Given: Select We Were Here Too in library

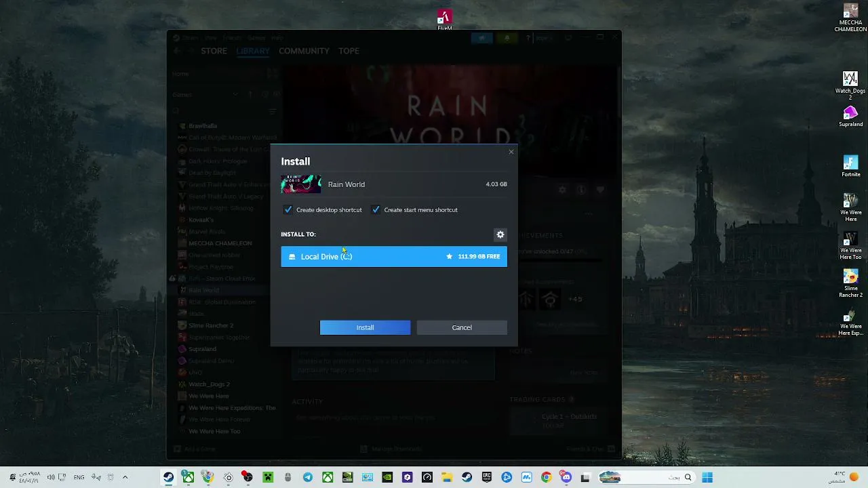Looking at the screenshot, I should [214, 431].
